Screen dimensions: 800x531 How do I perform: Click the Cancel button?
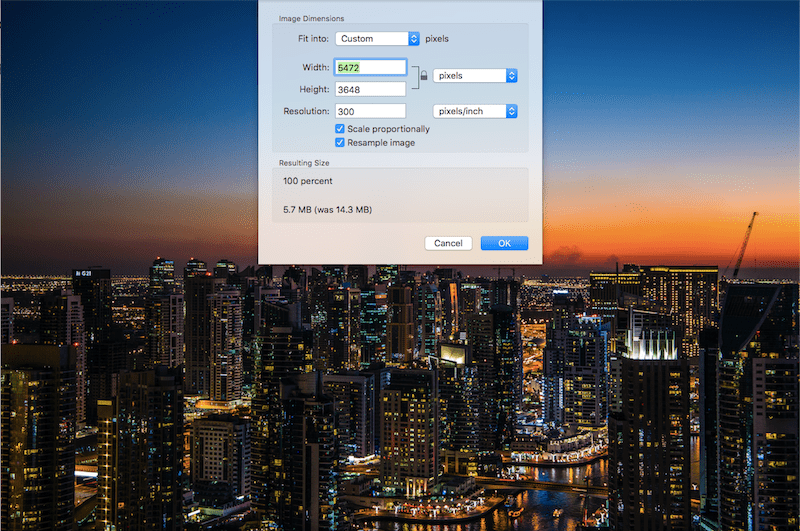tap(448, 243)
